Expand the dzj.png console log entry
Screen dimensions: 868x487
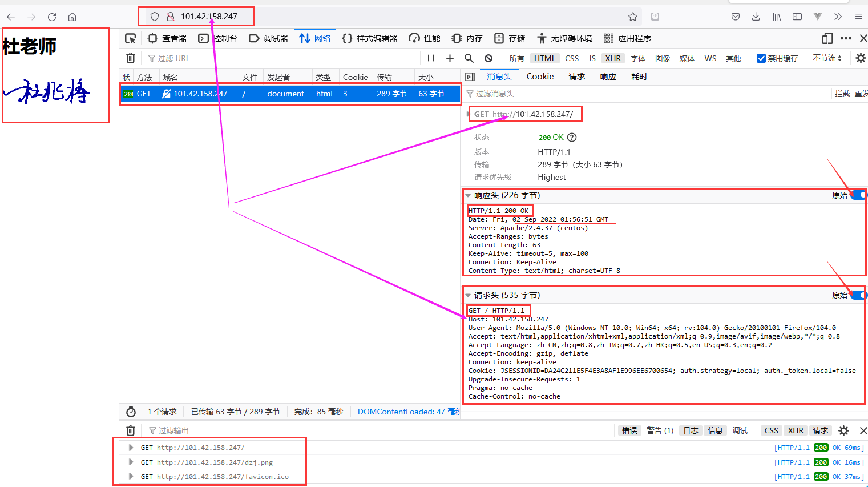tap(131, 462)
